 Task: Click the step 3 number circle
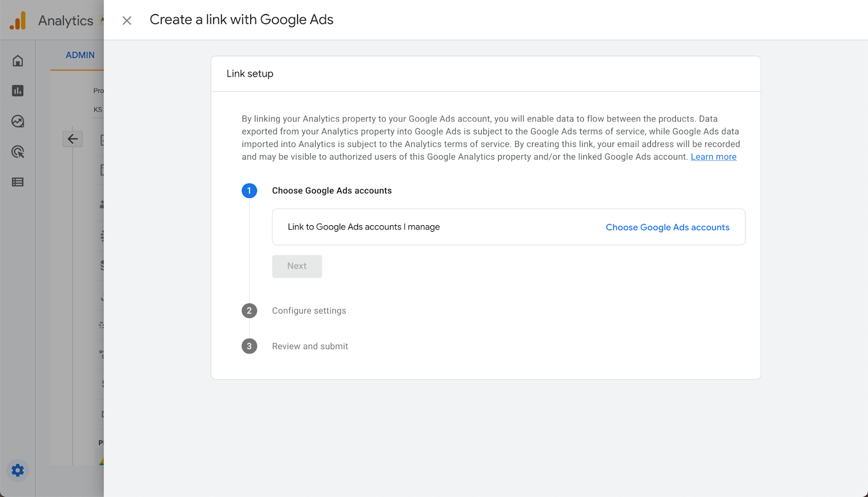[x=250, y=346]
